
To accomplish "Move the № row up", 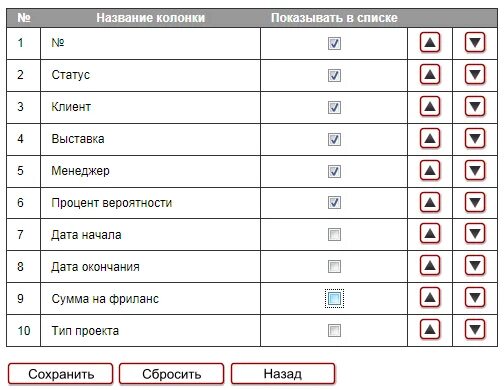I will 430,42.
